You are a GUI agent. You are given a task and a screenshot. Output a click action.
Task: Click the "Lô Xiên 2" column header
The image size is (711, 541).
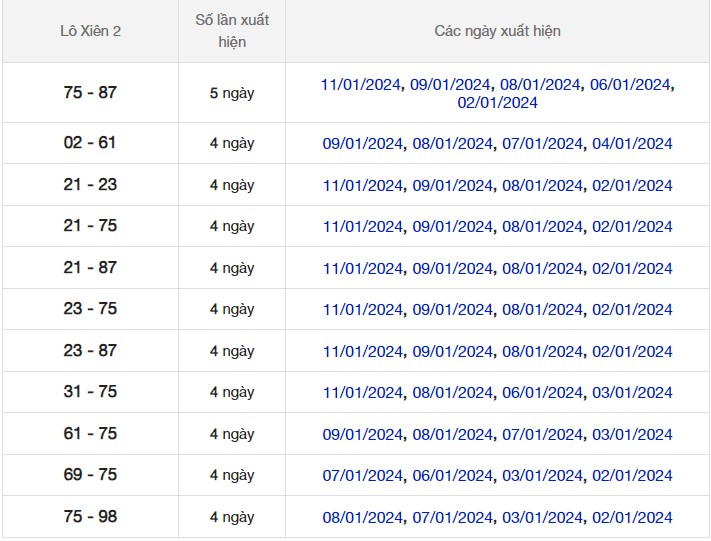(x=90, y=31)
